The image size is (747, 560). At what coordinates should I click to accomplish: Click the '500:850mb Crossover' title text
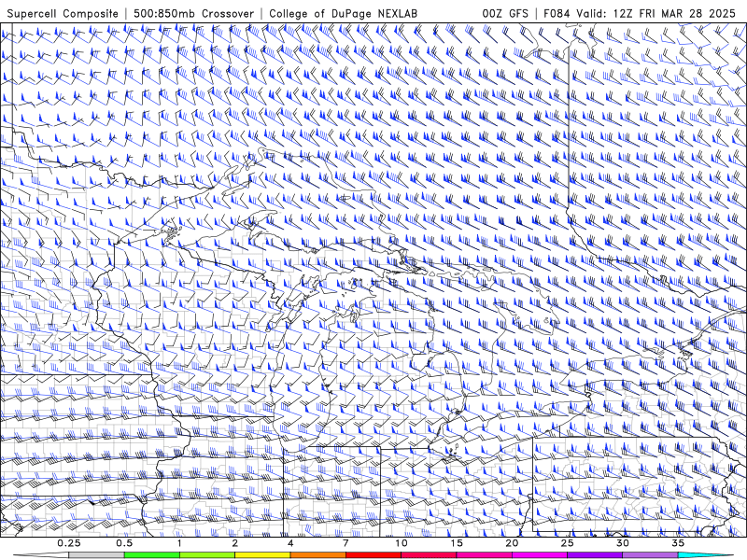(193, 13)
